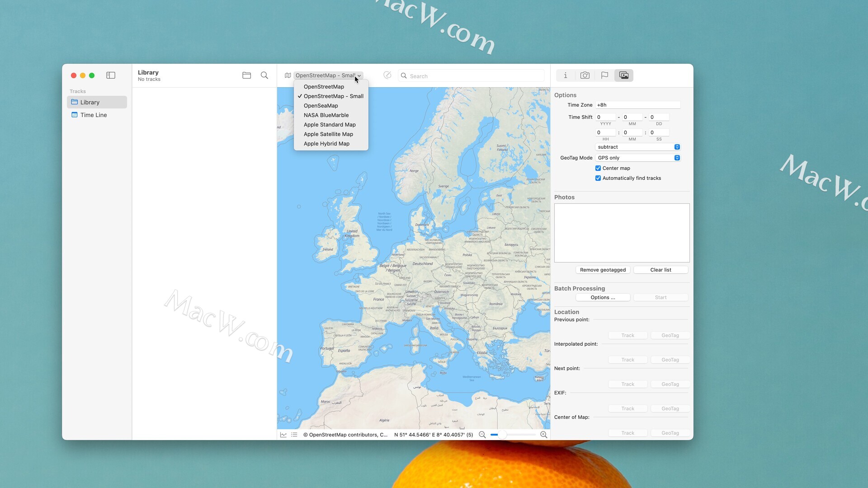Open the OpenStreetMap - Small map dropdown
868x488 pixels.
click(328, 75)
